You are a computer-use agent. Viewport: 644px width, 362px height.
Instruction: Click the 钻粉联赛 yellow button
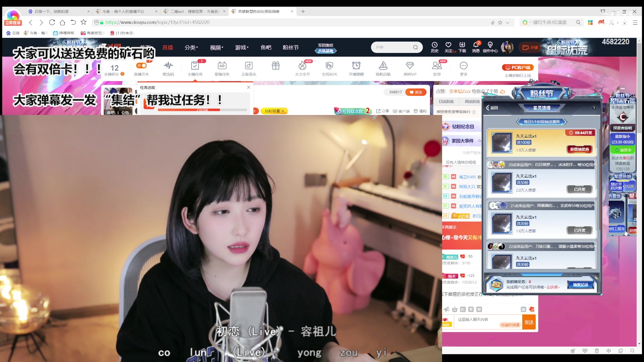coord(274,111)
